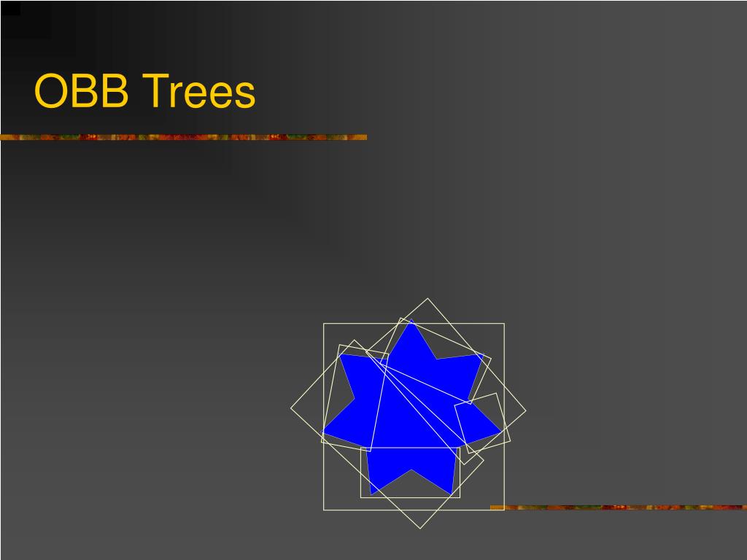Click the "OBB Trees" slide title

coord(145,90)
